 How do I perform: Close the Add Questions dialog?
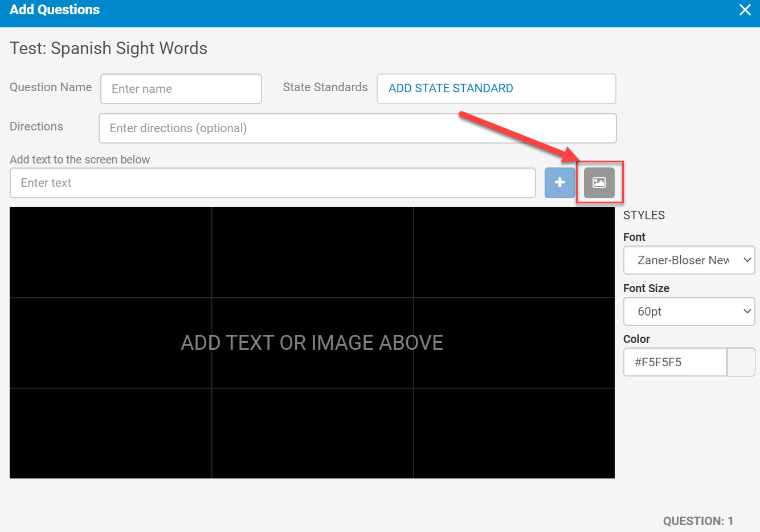(745, 10)
